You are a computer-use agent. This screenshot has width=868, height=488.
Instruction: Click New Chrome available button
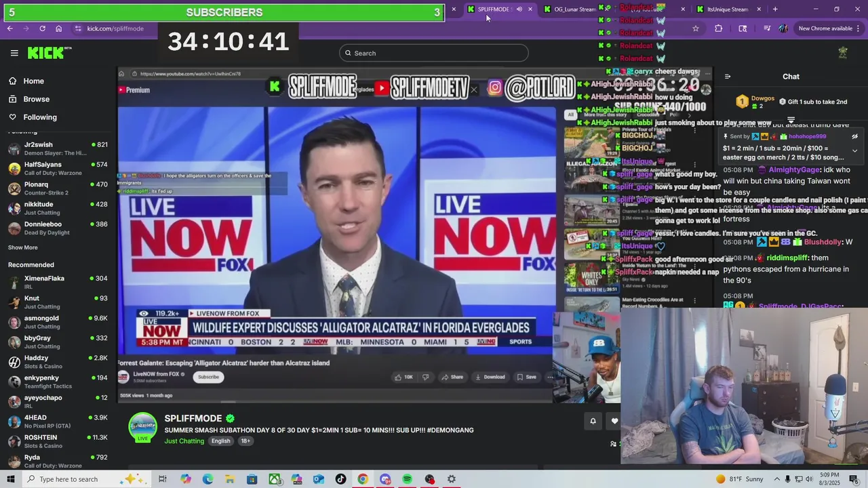pyautogui.click(x=825, y=28)
